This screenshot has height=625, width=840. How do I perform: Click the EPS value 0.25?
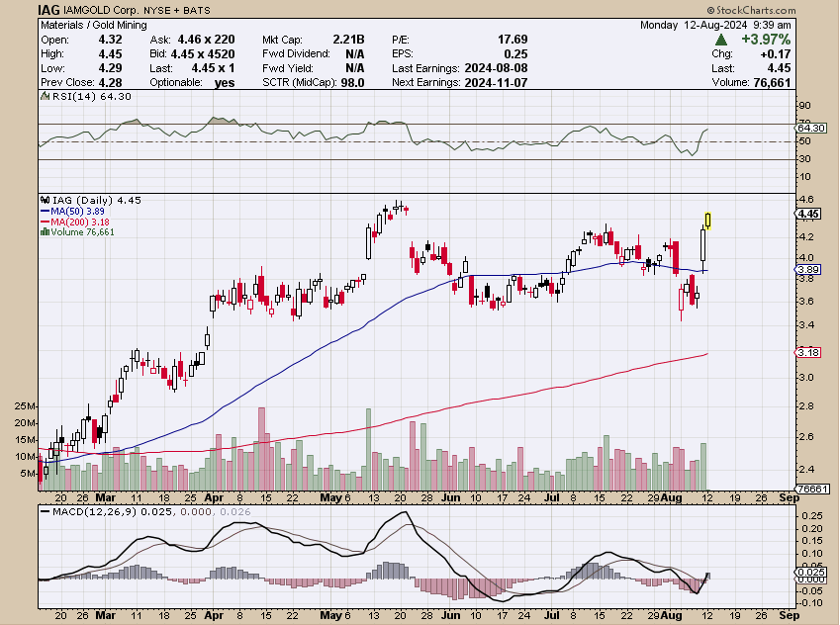(515, 54)
